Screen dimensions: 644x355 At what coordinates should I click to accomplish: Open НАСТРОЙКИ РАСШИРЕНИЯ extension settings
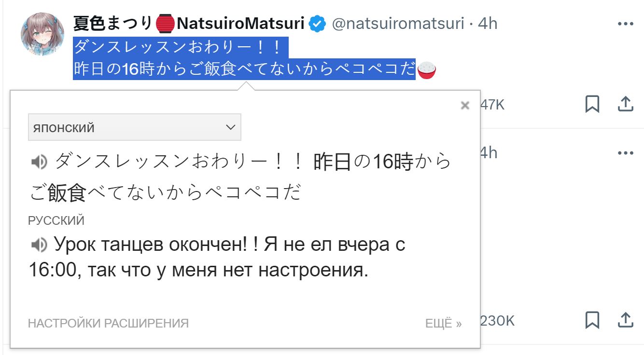108,323
